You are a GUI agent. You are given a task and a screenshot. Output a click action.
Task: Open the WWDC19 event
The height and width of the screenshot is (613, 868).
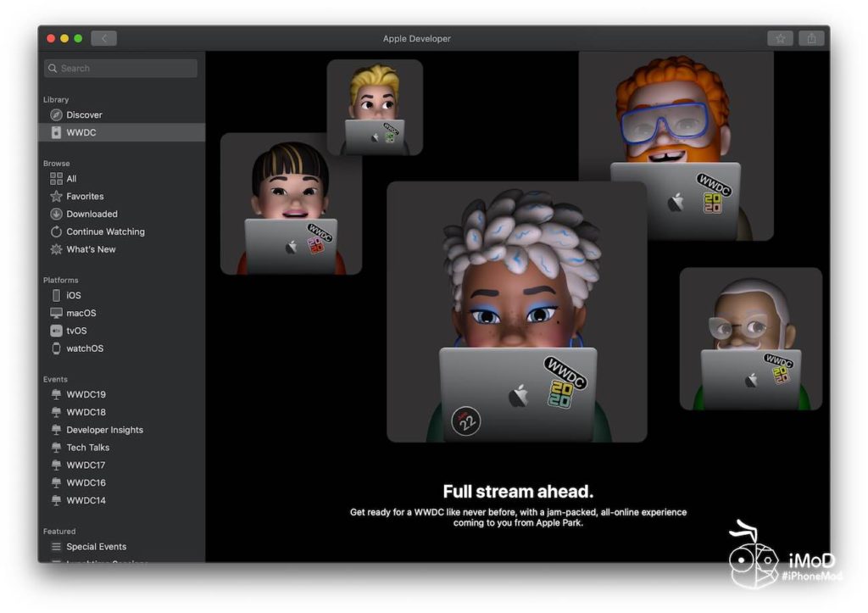click(x=86, y=394)
